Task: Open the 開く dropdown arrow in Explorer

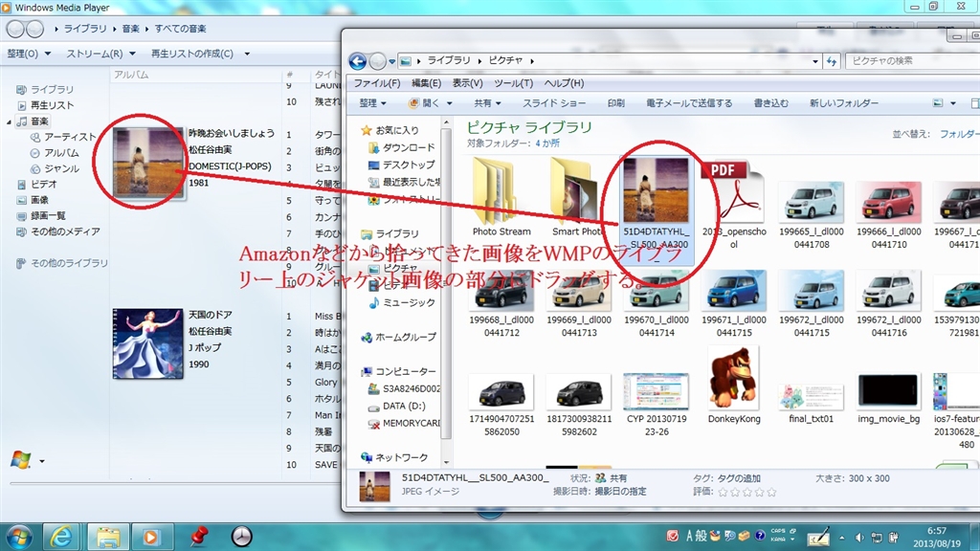Action: point(449,103)
